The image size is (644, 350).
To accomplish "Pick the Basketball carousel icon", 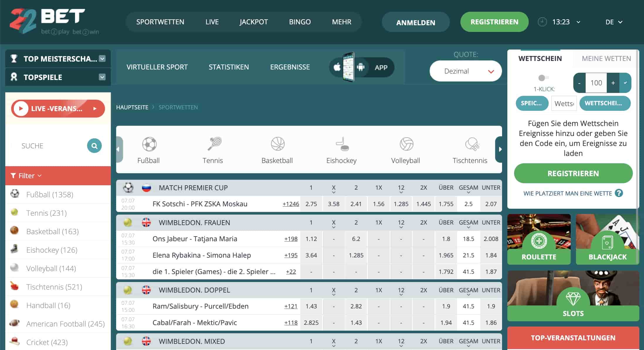I will [277, 144].
